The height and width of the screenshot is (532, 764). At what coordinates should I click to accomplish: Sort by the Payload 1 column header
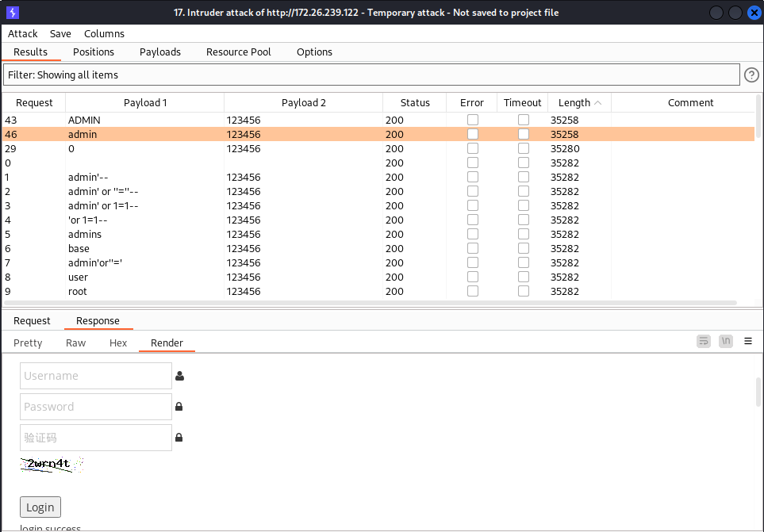click(145, 103)
